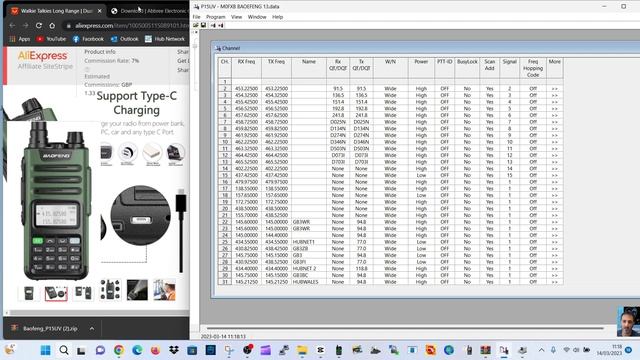Open the File menu in P15UV
This screenshot has width=640, height=360.
pos(196,17)
